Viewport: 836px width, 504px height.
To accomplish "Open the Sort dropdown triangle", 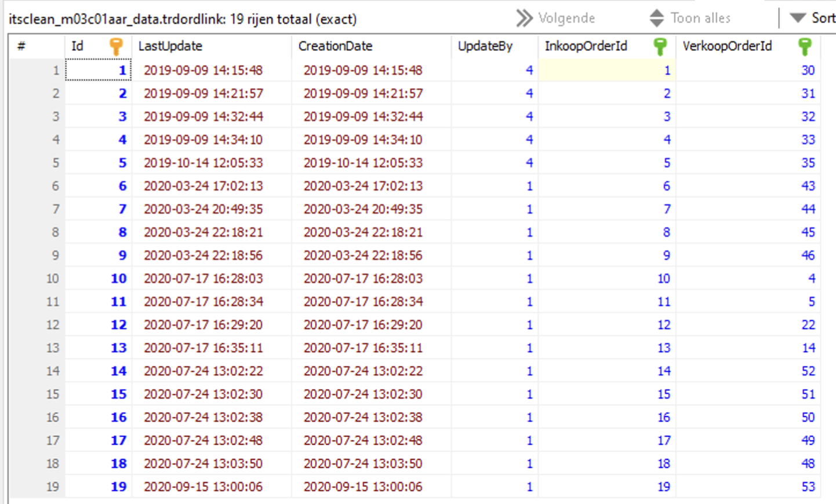I will 798,18.
